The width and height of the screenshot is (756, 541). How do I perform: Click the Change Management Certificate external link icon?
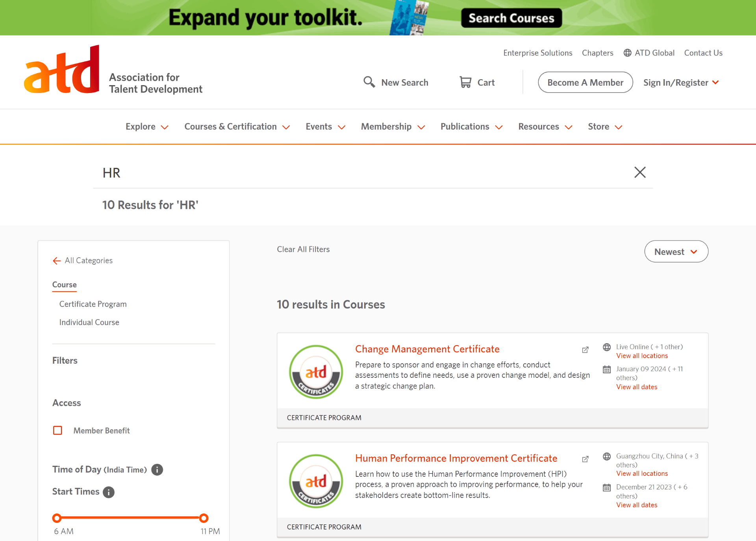coord(585,350)
